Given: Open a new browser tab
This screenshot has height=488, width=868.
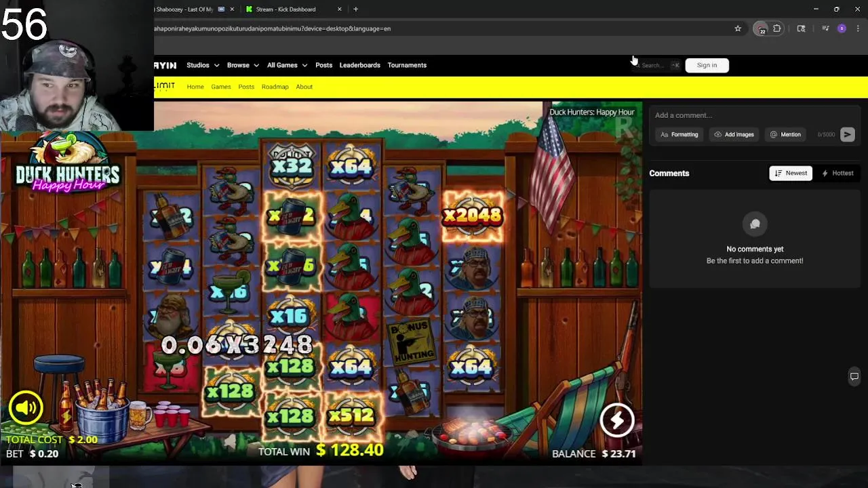Looking at the screenshot, I should [355, 9].
